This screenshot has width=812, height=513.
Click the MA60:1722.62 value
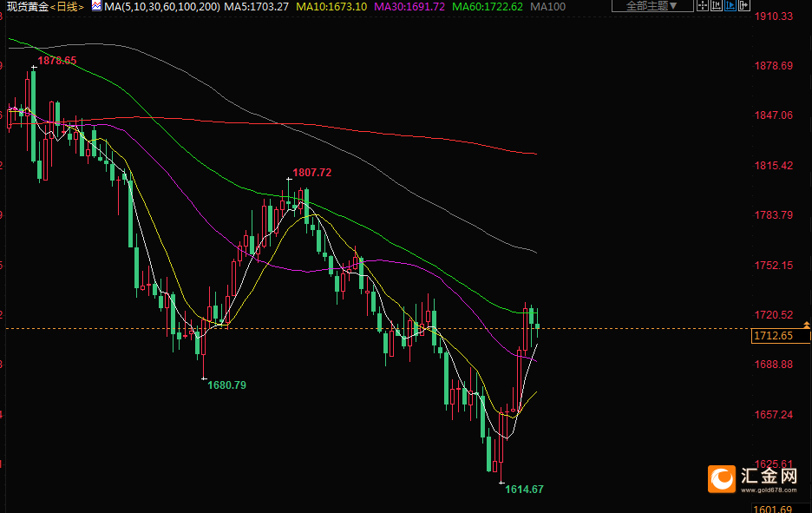(488, 7)
